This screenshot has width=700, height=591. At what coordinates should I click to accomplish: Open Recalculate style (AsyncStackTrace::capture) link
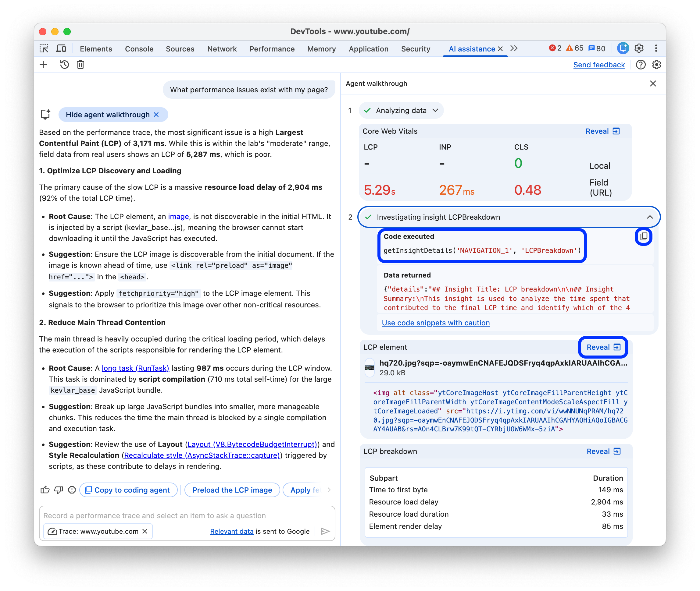(x=202, y=455)
